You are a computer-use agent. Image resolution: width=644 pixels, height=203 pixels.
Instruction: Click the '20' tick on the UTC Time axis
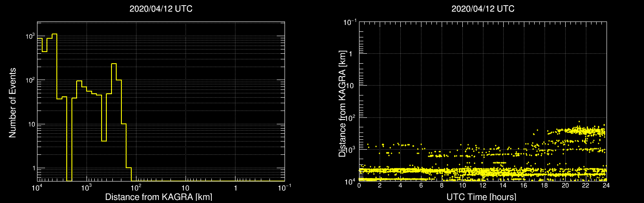(565, 185)
